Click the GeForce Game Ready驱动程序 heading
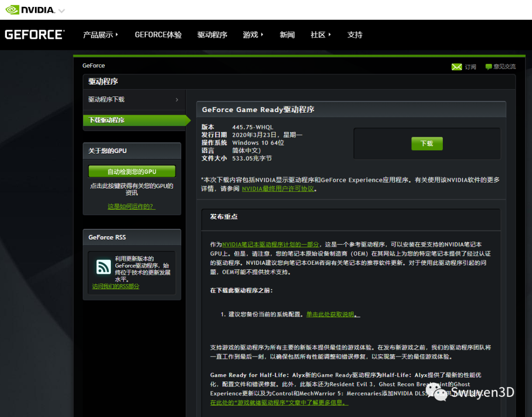This screenshot has height=417, width=532. (258, 109)
